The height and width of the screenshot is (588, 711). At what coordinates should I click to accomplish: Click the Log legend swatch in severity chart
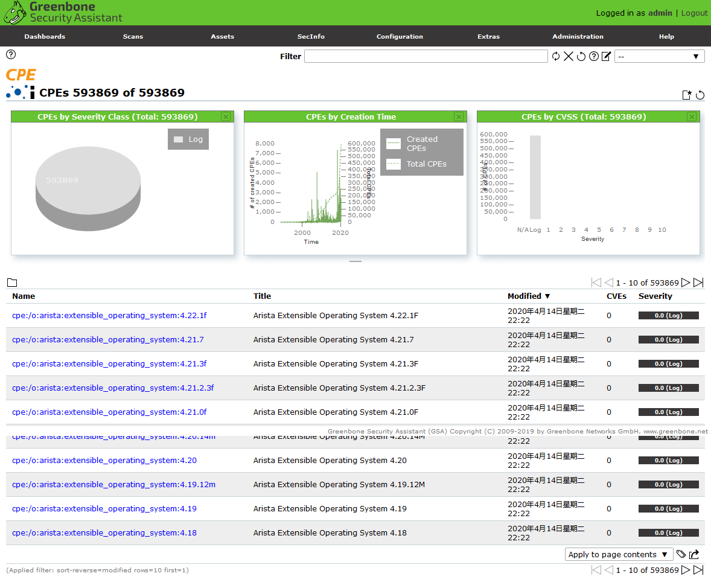pos(178,139)
